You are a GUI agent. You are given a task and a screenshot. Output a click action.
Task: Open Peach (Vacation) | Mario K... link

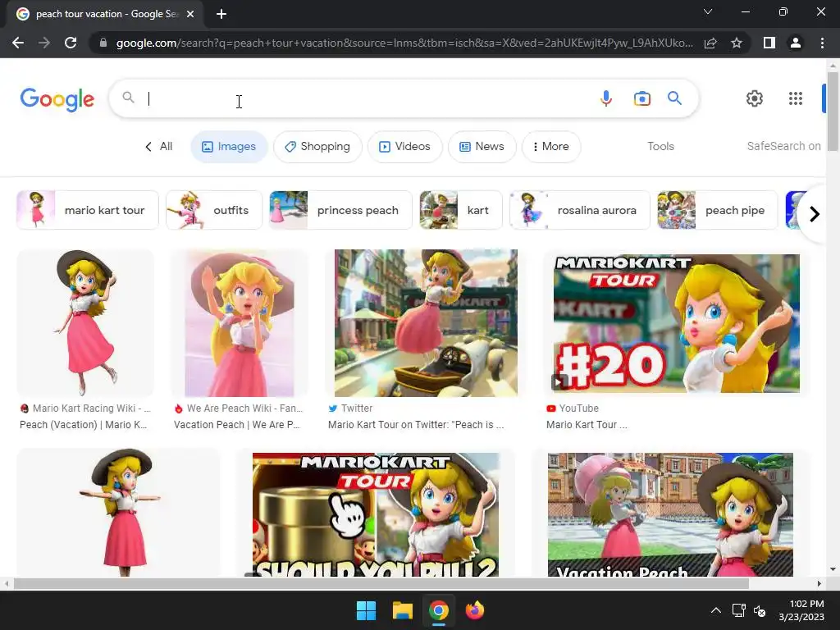(83, 425)
